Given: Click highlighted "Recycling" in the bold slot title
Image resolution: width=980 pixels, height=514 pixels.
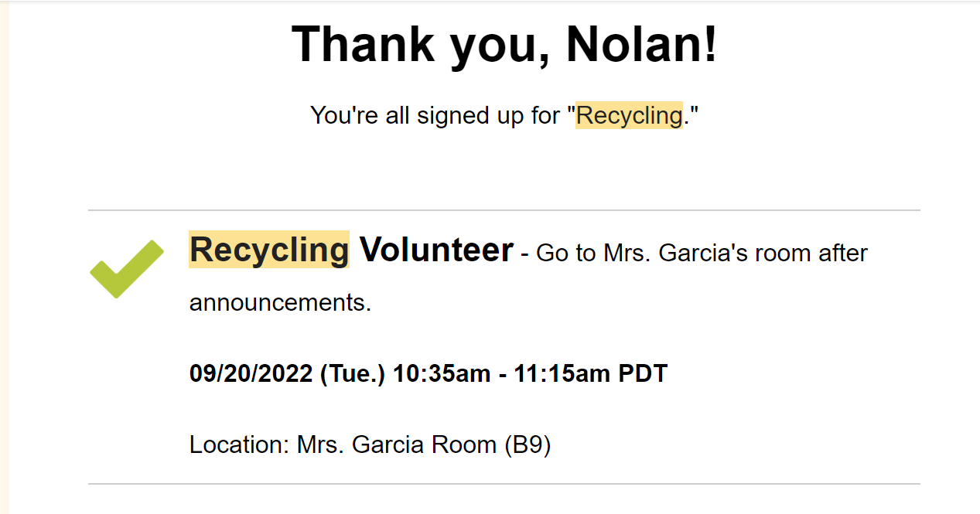Looking at the screenshot, I should [x=269, y=250].
